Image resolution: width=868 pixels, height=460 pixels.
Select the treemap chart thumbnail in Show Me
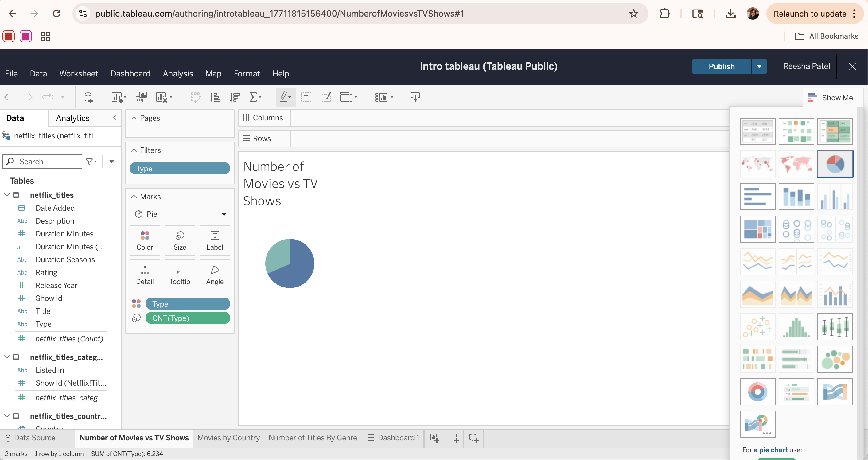pos(757,229)
